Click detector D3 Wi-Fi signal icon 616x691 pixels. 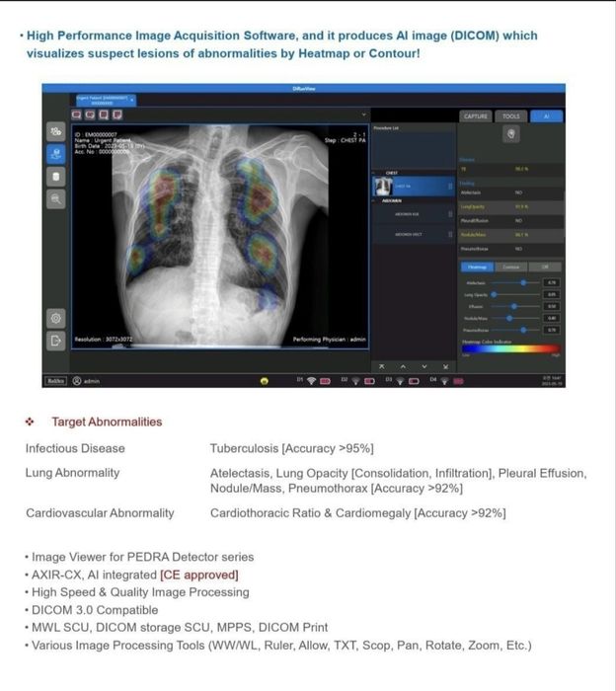400,381
